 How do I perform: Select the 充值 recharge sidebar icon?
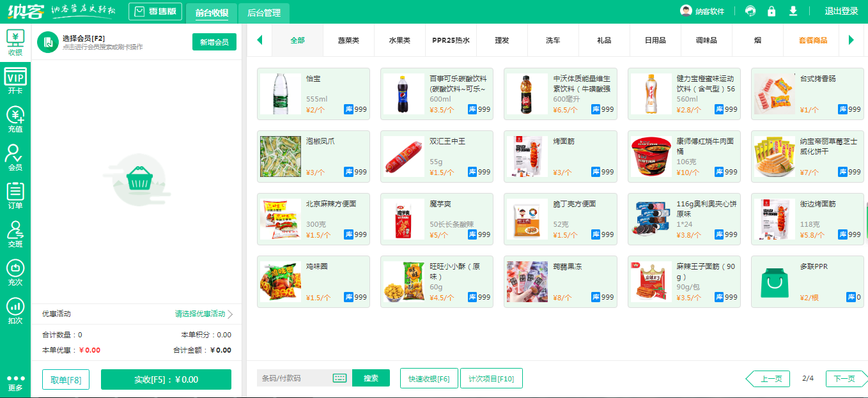coord(15,119)
